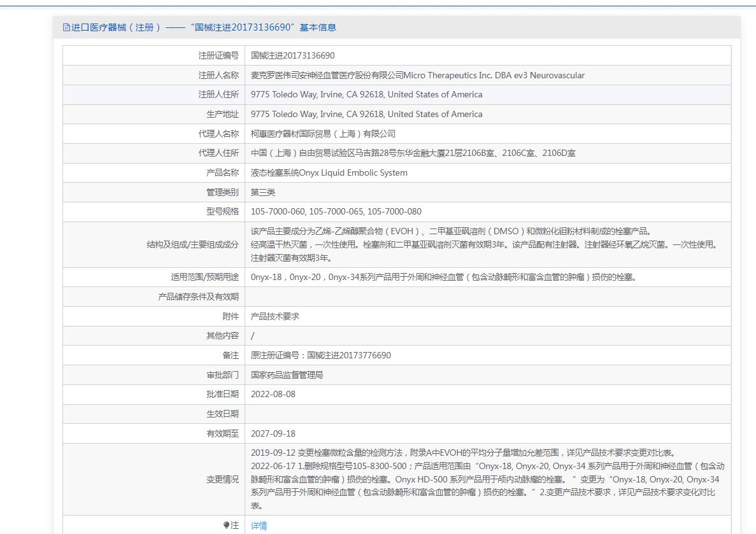Click the approving department 国家药品监督管理局
Screen dimensions: 756x534
pyautogui.click(x=287, y=375)
